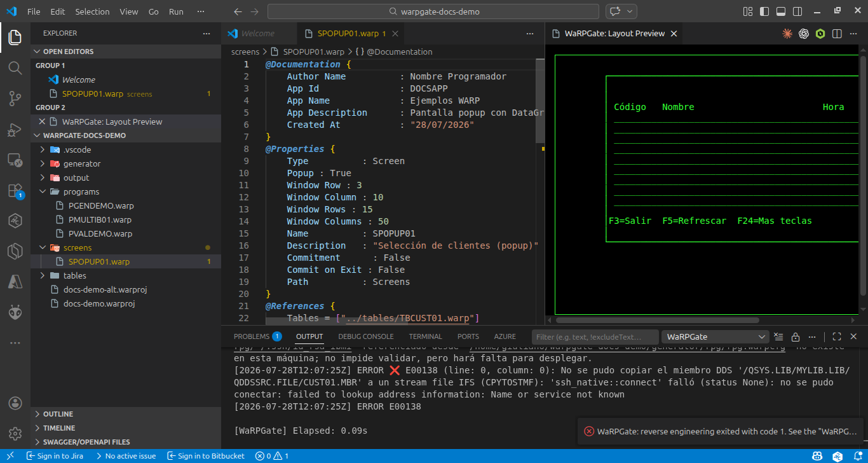The width and height of the screenshot is (868, 463).
Task: Toggle primary side bar visibility
Action: point(764,11)
